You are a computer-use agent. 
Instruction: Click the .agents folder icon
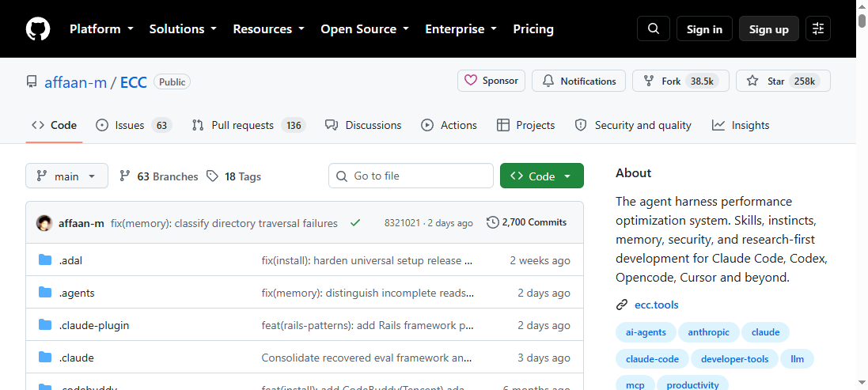[45, 293]
